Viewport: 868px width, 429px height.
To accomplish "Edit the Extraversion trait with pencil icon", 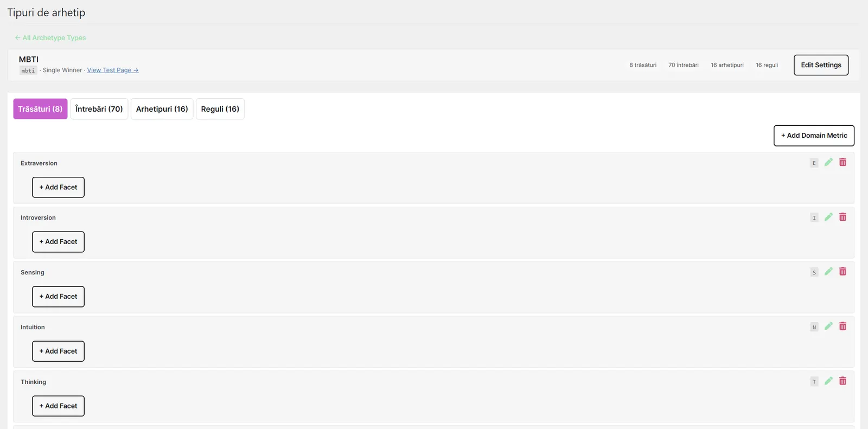I will pos(828,162).
